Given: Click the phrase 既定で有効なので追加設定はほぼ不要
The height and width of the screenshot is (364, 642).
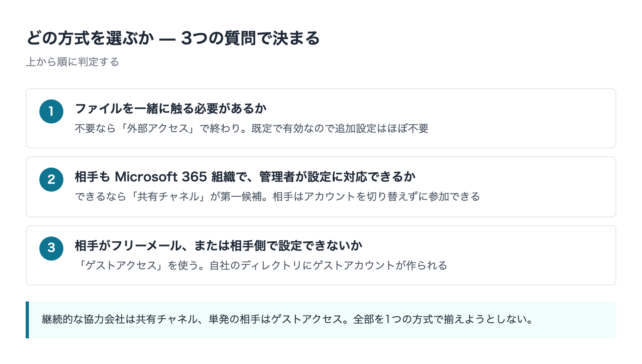Looking at the screenshot, I should click(x=340, y=128).
